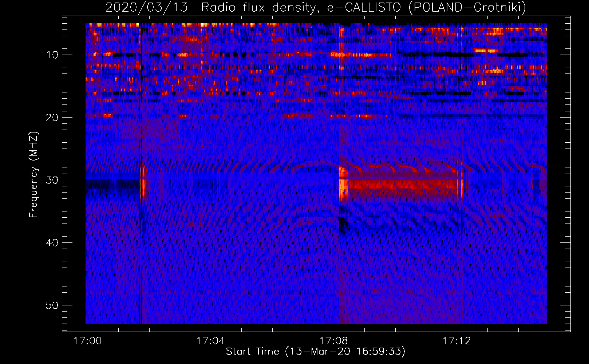The height and width of the screenshot is (364, 589).
Task: Click the frequency tick label 20
Action: click(52, 118)
